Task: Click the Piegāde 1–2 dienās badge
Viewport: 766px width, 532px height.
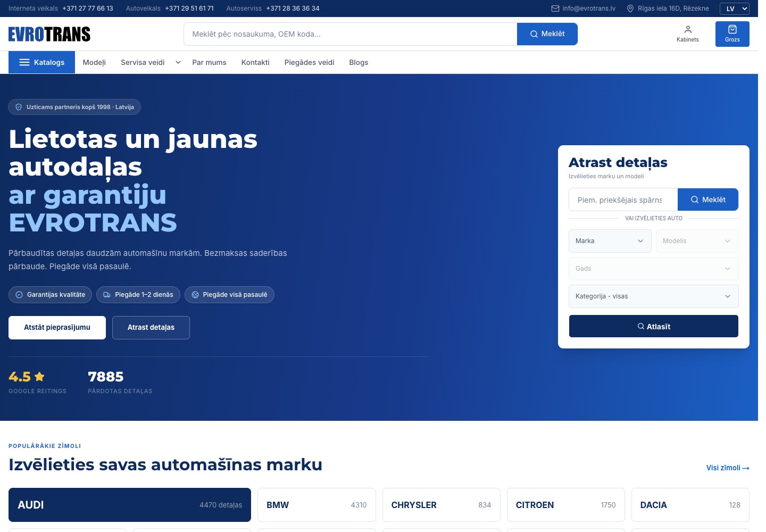Action: [138, 295]
